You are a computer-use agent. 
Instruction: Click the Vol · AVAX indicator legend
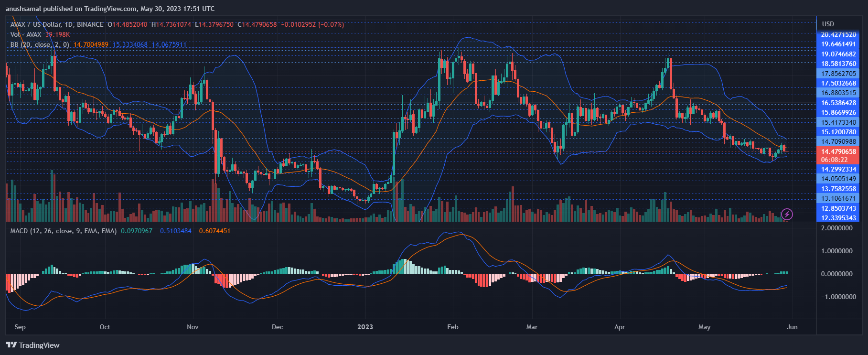click(26, 34)
